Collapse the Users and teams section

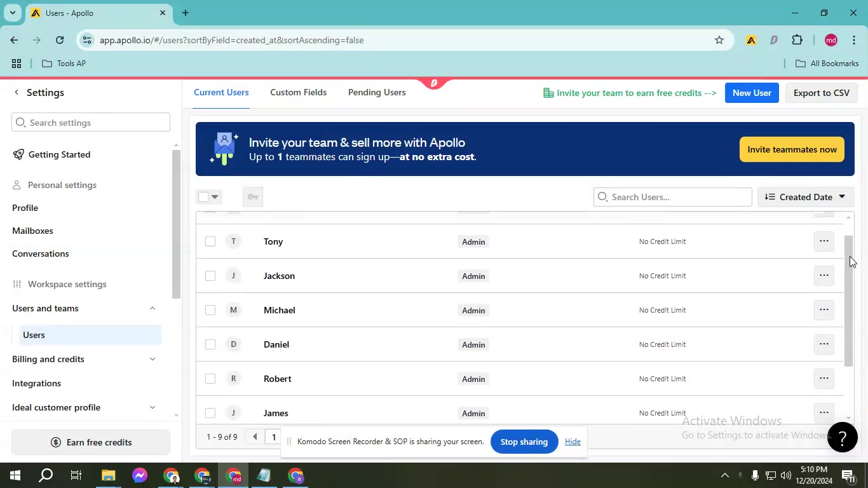[153, 308]
